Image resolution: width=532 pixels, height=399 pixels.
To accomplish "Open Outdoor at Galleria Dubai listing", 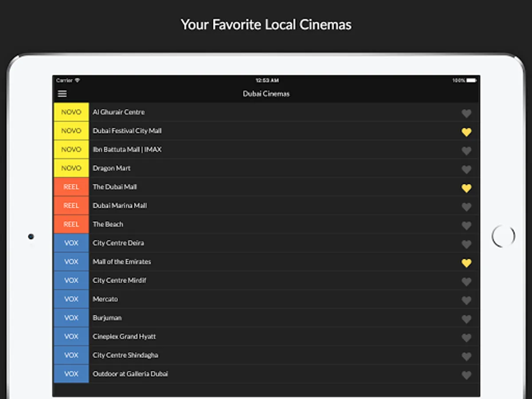I will [x=266, y=374].
